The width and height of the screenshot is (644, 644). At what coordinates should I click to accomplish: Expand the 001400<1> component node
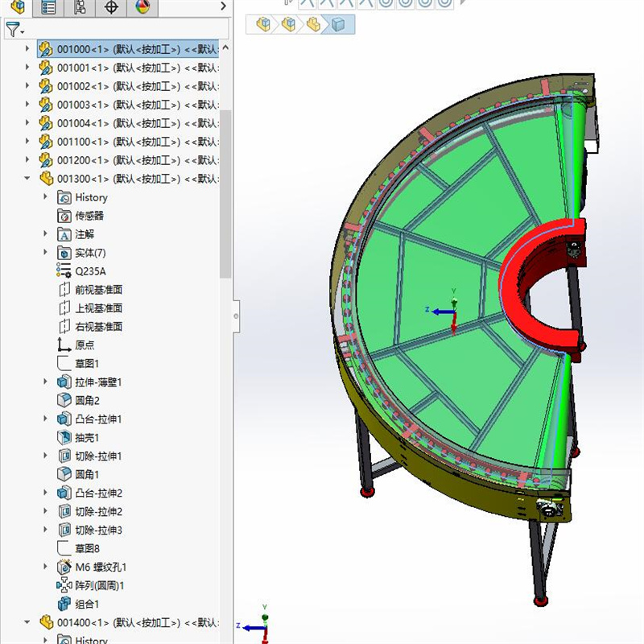coord(27,621)
